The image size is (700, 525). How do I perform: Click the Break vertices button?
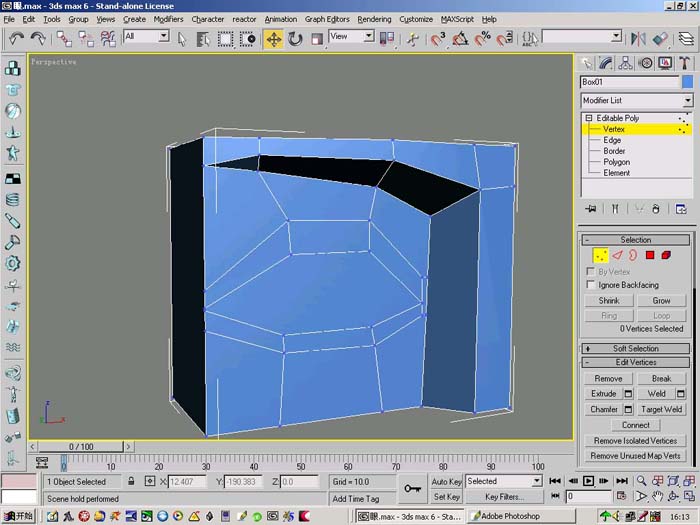tap(661, 378)
